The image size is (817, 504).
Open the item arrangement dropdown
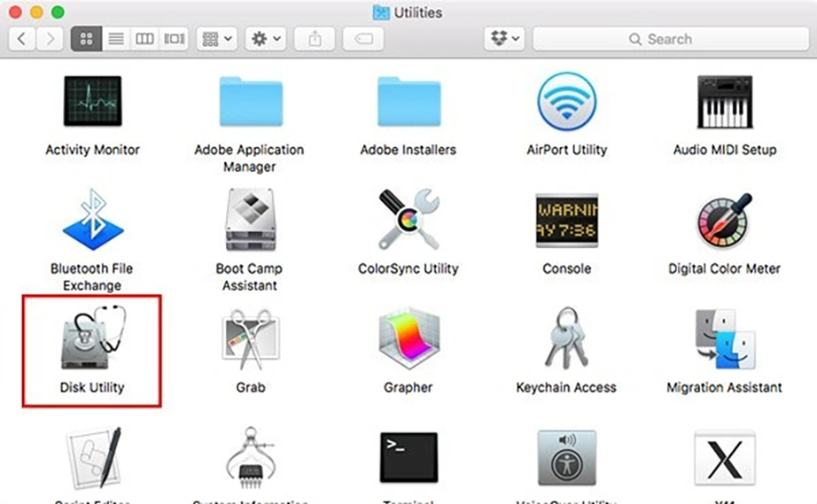click(x=217, y=38)
